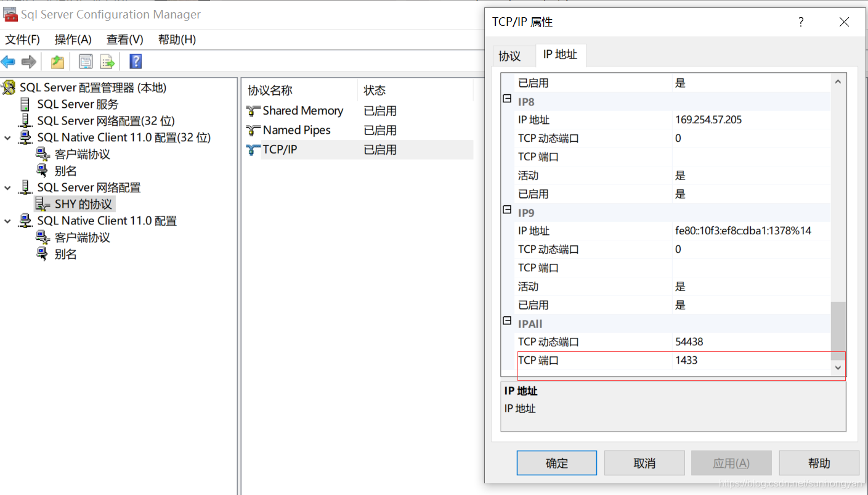Viewport: 868px width, 495px height.
Task: Click the empty IP8 TCP 端口 value field
Action: click(752, 157)
